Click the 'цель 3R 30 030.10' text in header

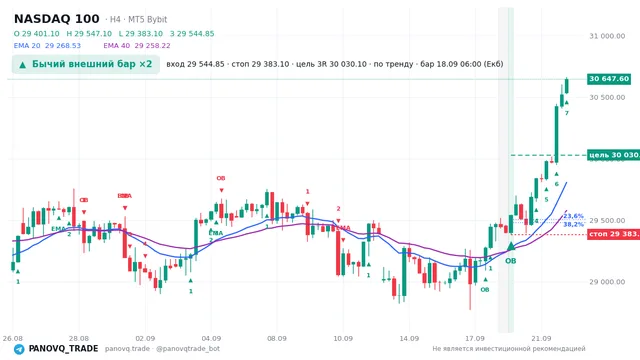(331, 64)
